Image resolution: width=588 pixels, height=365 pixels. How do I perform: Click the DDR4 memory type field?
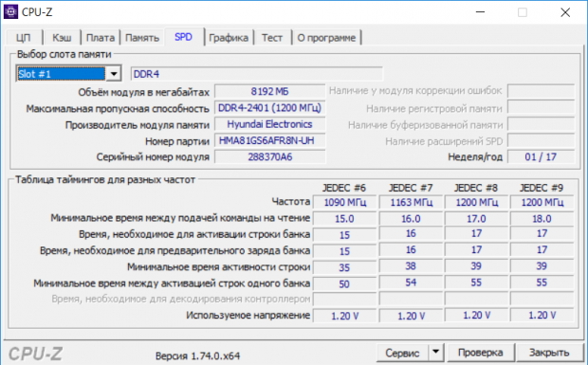pos(257,74)
